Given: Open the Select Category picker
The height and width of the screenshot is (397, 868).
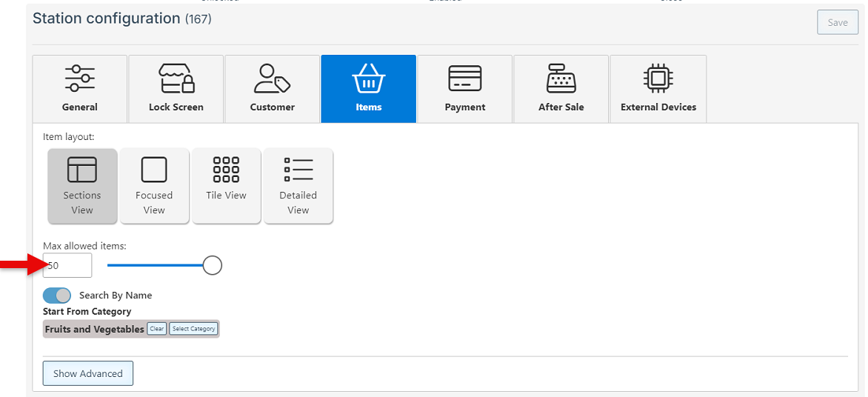Looking at the screenshot, I should pyautogui.click(x=193, y=329).
